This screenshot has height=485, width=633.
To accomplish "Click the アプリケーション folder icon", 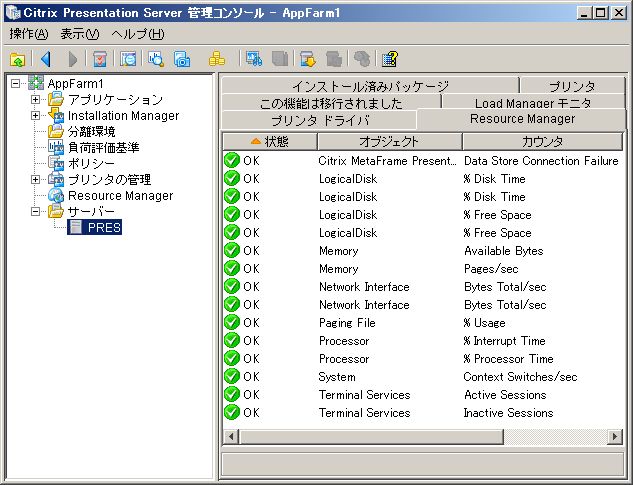I will [x=56, y=99].
